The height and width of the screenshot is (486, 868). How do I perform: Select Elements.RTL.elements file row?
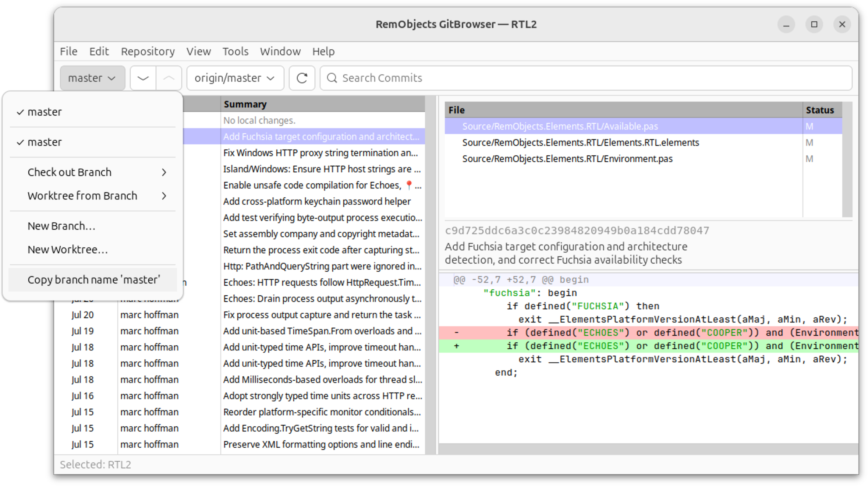pos(643,142)
